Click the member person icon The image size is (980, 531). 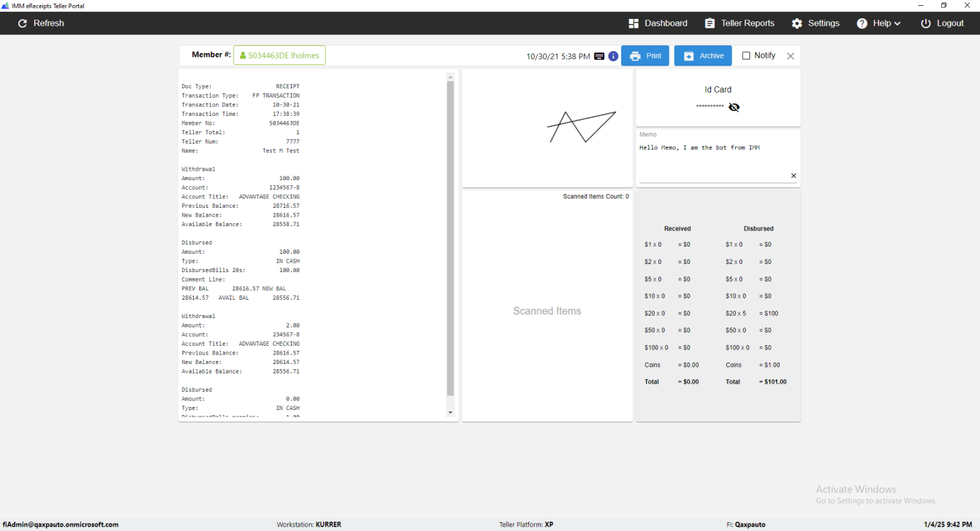pyautogui.click(x=243, y=55)
